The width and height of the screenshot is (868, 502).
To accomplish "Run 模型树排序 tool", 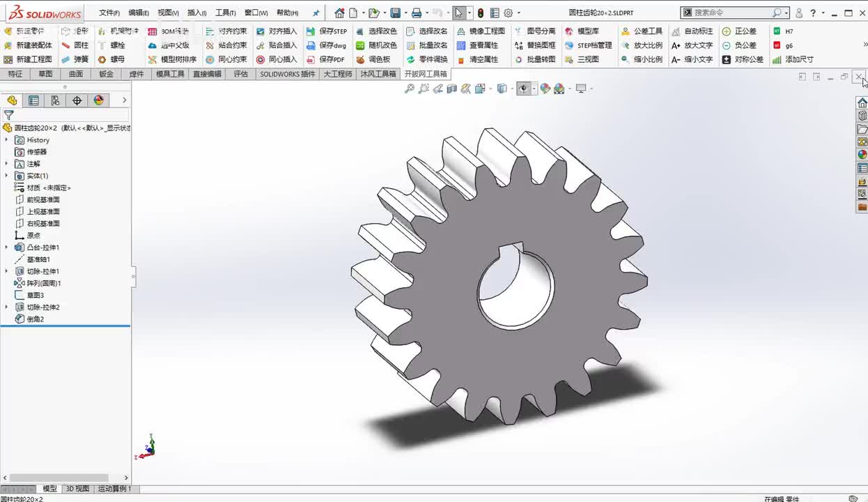I will pyautogui.click(x=172, y=59).
